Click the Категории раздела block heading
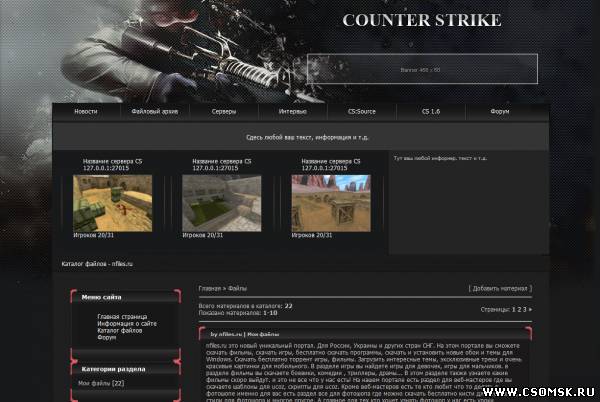 pos(113,369)
